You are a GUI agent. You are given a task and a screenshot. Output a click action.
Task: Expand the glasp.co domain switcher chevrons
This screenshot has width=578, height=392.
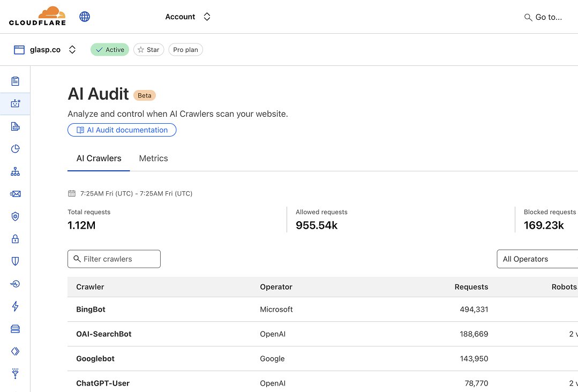pos(72,50)
